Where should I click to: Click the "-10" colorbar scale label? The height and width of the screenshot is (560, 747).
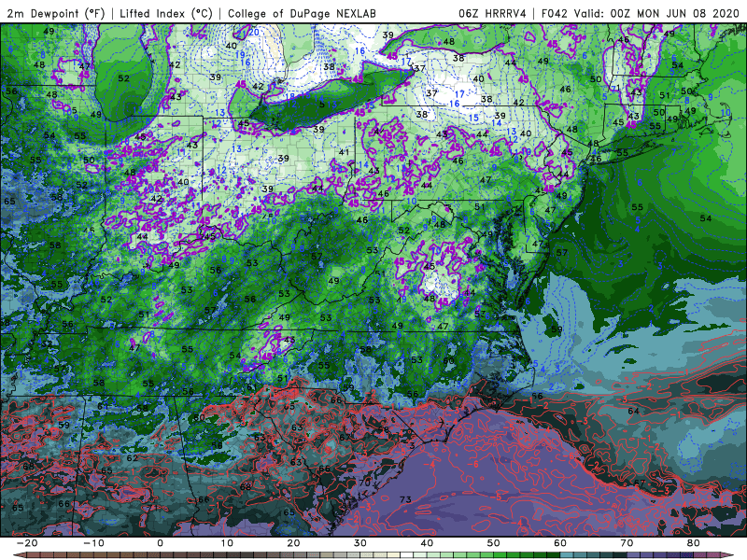point(93,543)
